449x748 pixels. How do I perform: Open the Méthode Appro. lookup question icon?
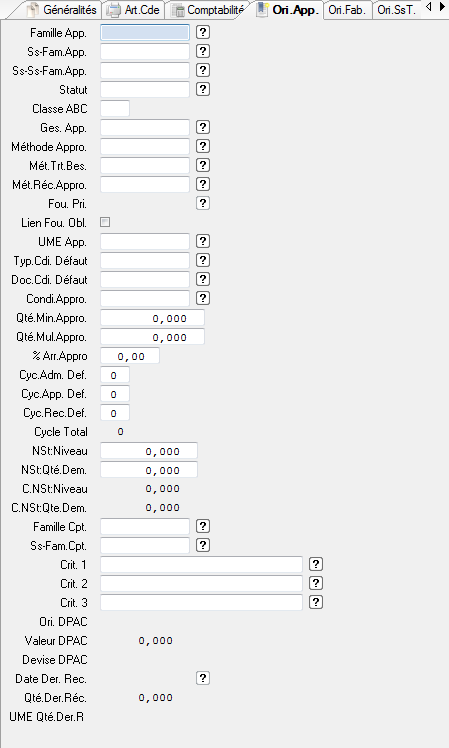point(203,146)
